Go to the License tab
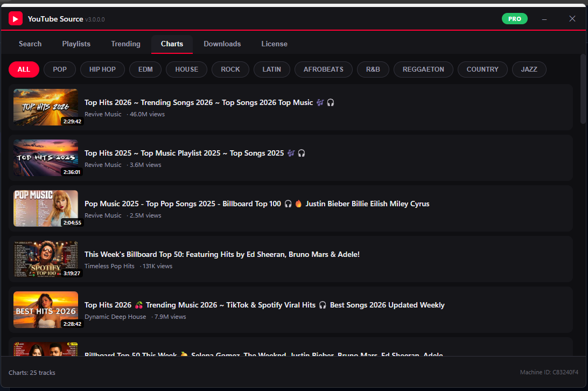 (x=274, y=44)
